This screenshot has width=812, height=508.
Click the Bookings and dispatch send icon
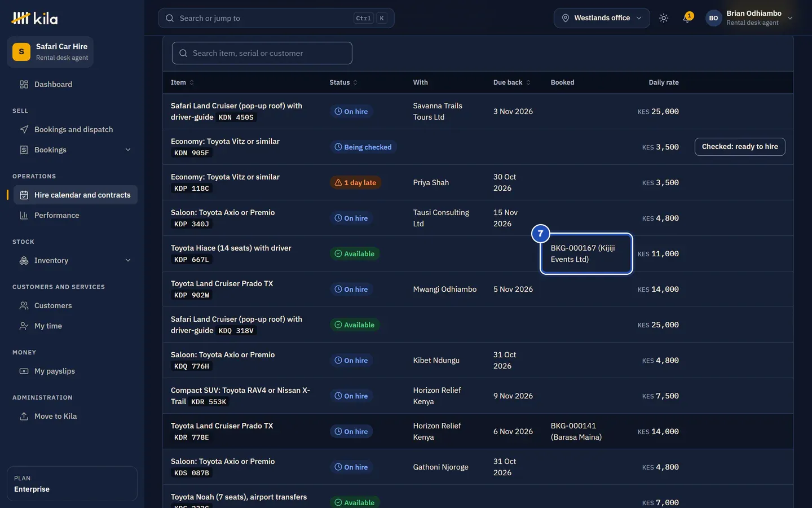tap(24, 129)
